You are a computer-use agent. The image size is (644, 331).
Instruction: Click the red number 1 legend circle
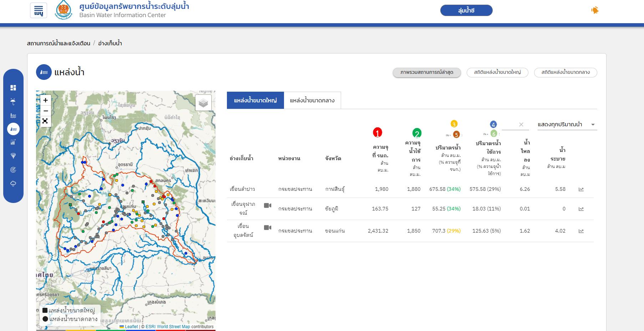(x=377, y=133)
